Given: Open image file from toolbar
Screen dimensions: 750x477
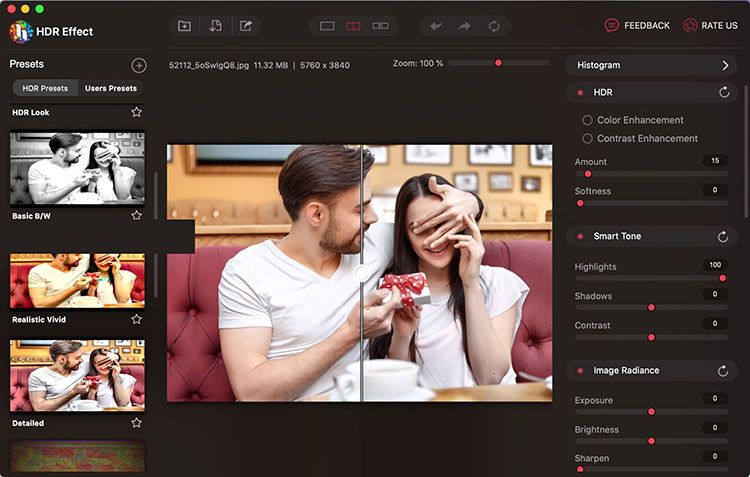Looking at the screenshot, I should tap(184, 26).
